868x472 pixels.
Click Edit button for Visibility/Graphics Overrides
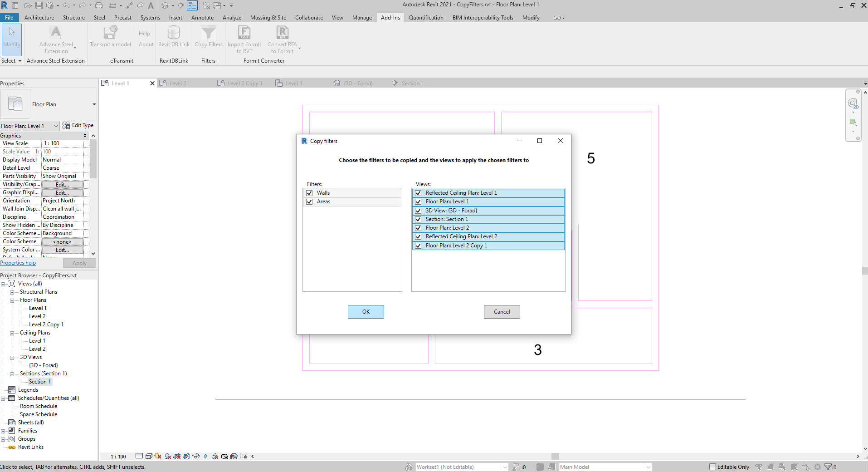(x=63, y=184)
